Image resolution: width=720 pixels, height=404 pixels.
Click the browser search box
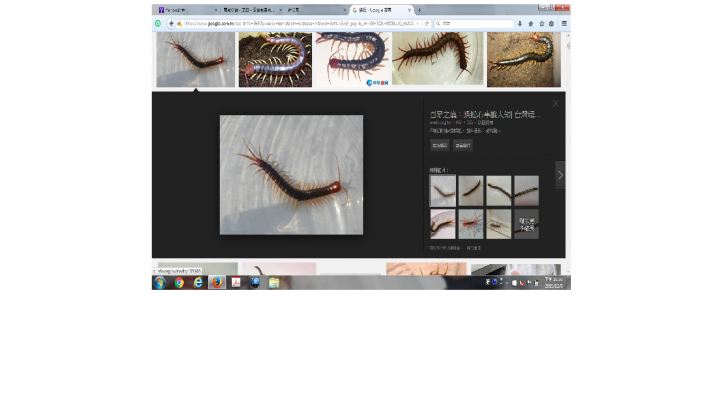tap(474, 23)
